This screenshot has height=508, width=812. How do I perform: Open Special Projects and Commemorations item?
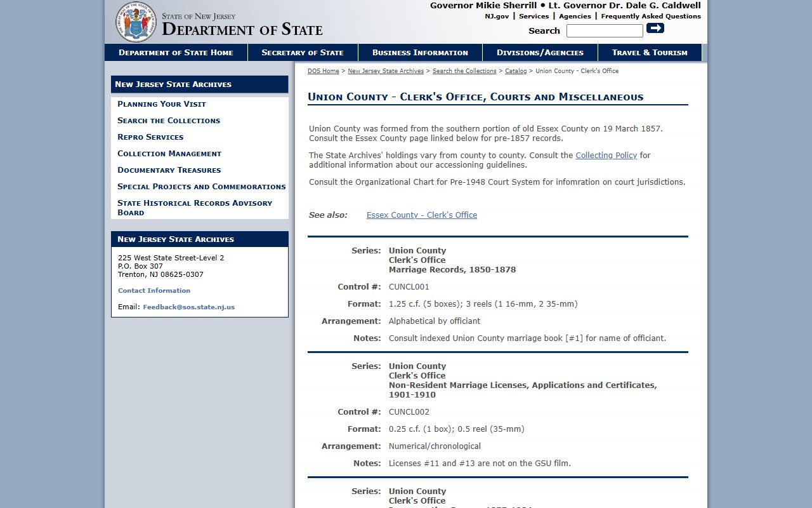click(x=202, y=187)
